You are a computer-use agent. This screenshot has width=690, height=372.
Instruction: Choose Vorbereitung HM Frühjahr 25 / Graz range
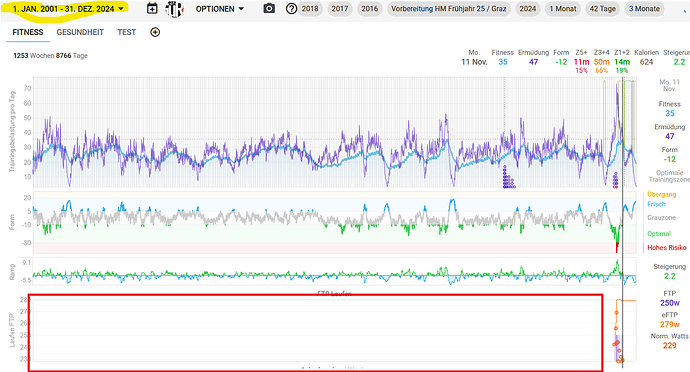tap(448, 9)
